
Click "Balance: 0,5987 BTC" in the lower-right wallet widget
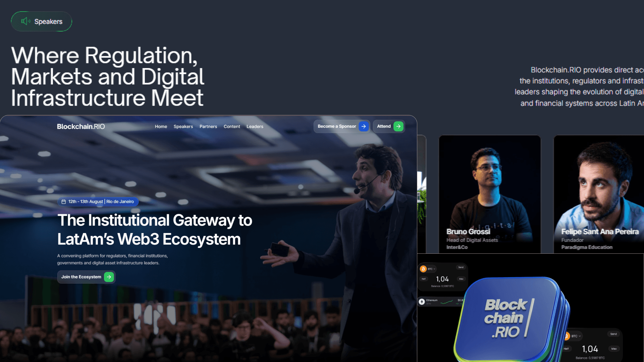pyautogui.click(x=590, y=358)
